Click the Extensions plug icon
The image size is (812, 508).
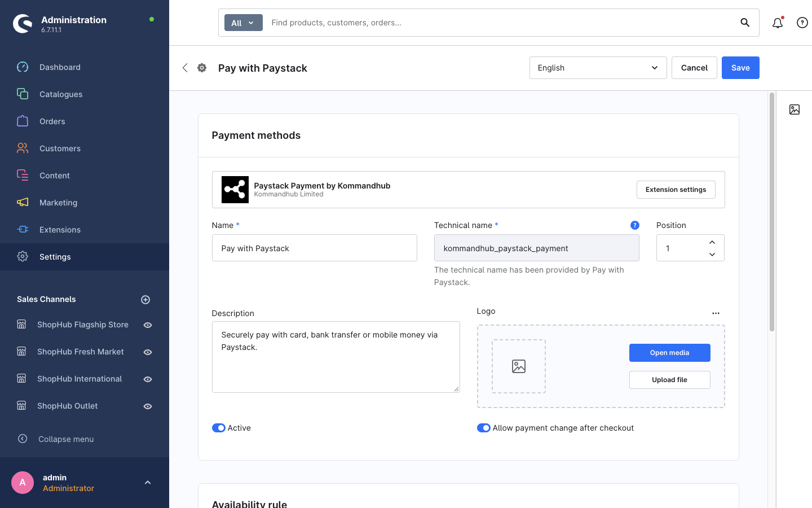23,230
